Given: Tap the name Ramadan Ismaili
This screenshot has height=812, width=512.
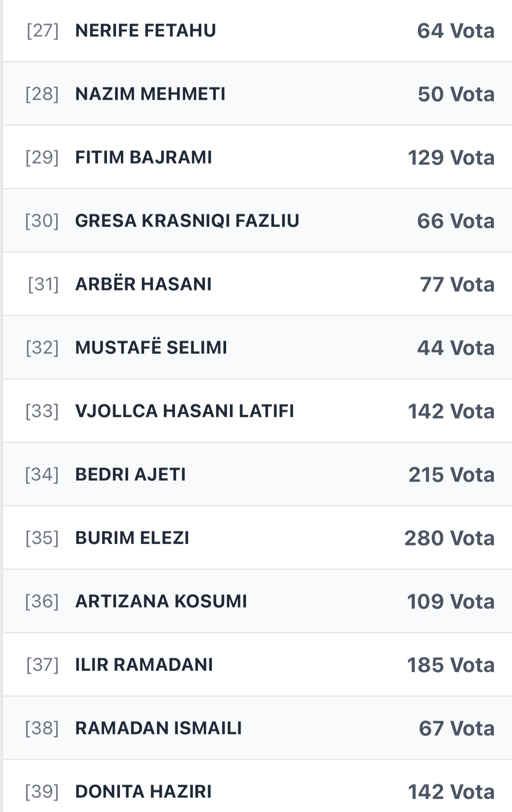Looking at the screenshot, I should pos(158,728).
